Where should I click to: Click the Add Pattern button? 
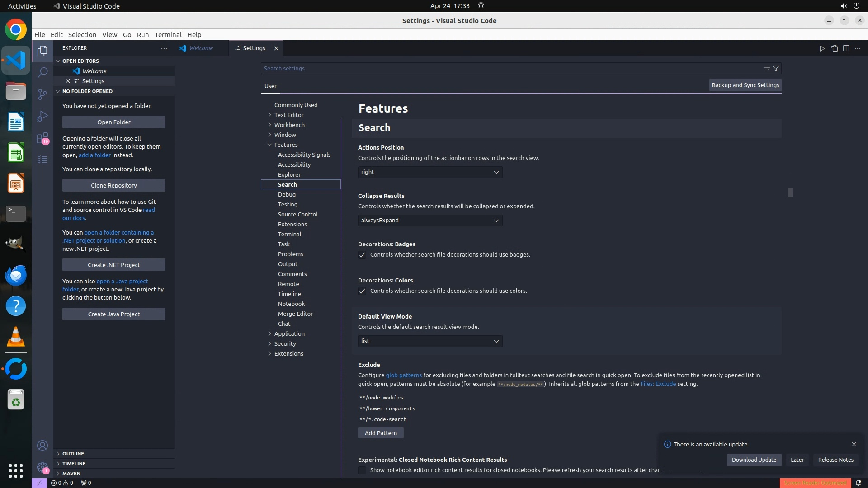pos(381,433)
